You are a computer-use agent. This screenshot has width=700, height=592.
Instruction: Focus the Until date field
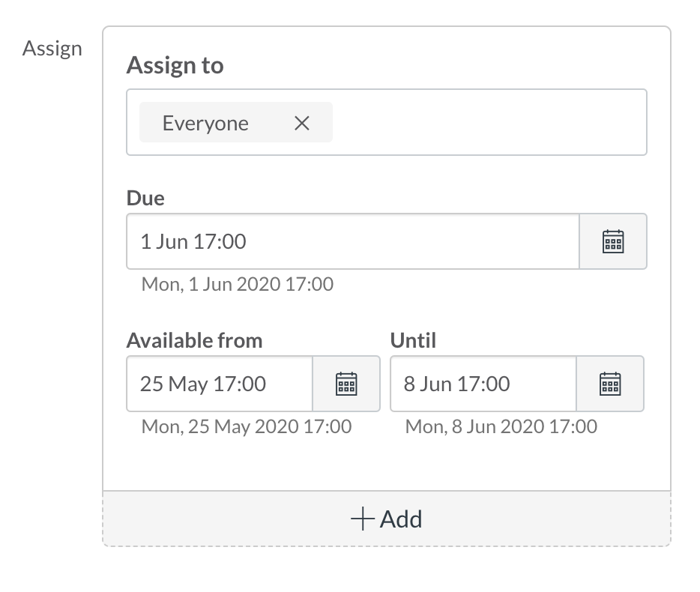coord(483,384)
